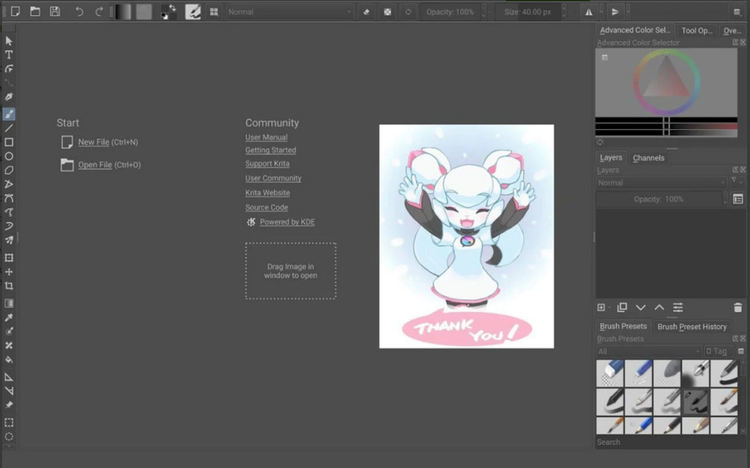
Task: Open the workspace chooser at the toolbar end
Action: tap(737, 12)
